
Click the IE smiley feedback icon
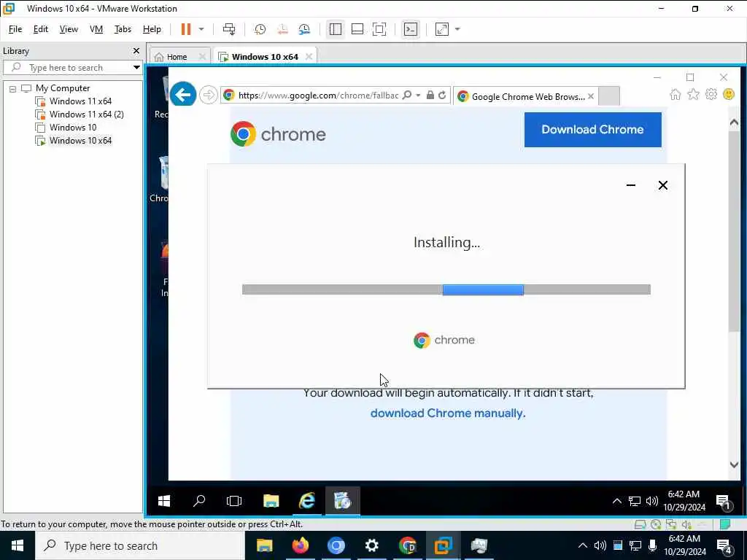(x=729, y=94)
